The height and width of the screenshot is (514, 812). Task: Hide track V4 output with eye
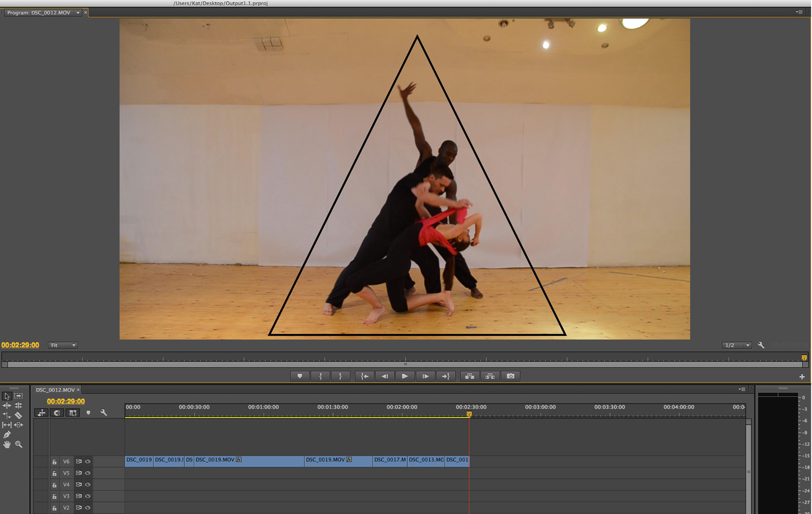tap(88, 484)
